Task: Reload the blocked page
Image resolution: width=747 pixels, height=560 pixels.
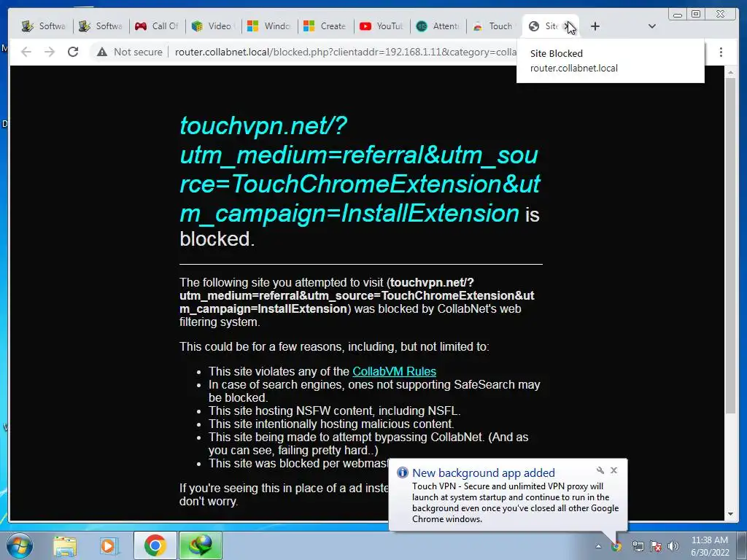Action: coord(73,52)
